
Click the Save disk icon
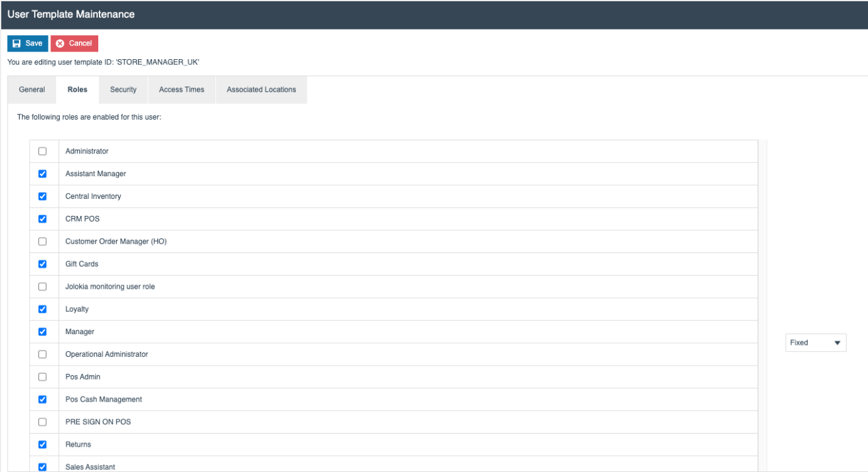click(16, 43)
